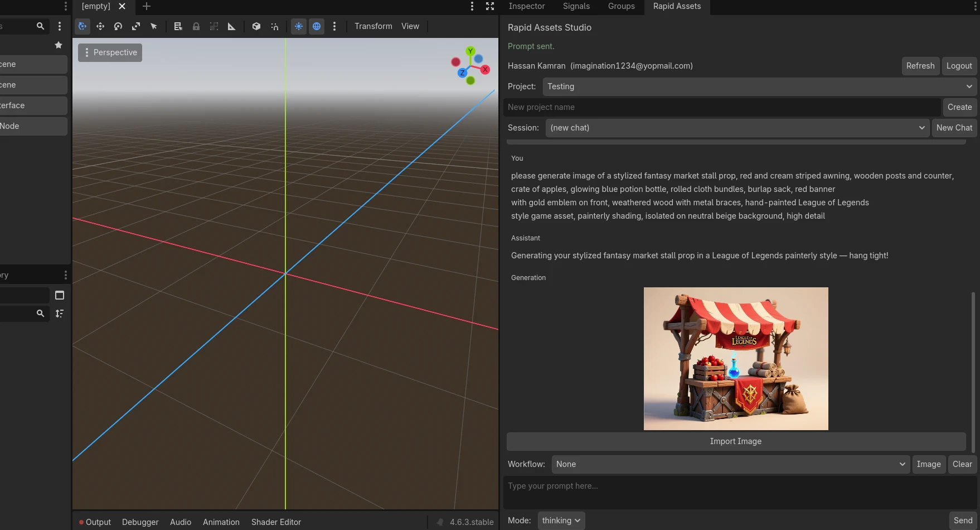Activate the ruler measure tool
This screenshot has height=530, width=980.
(x=232, y=26)
